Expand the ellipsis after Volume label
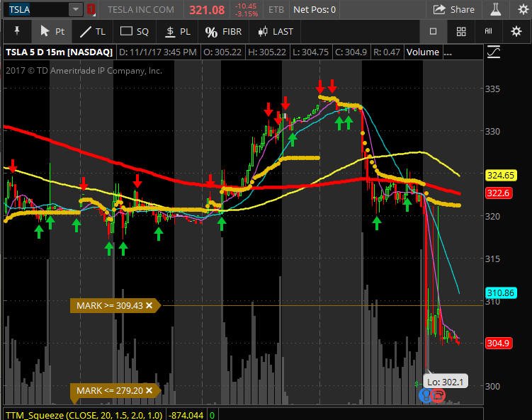532x420 pixels. (448, 52)
